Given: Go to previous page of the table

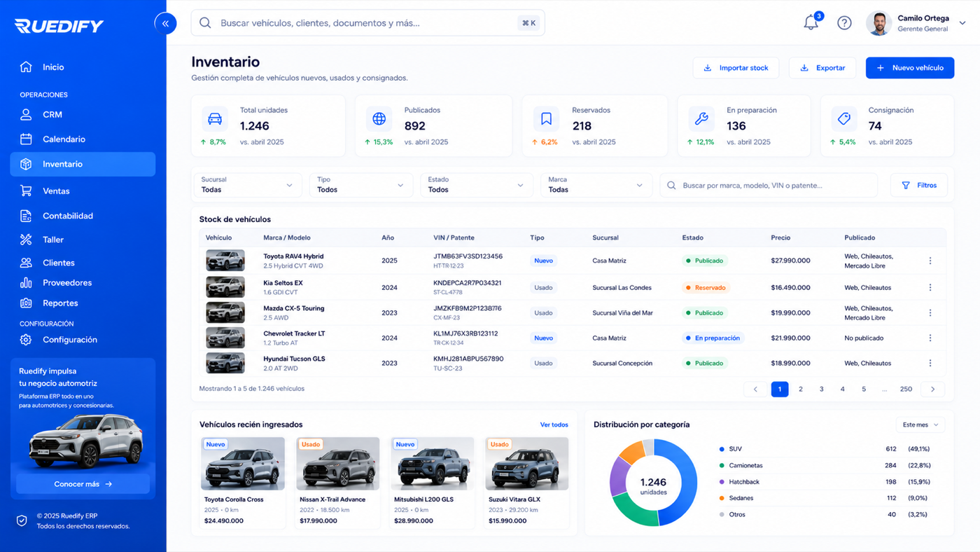Looking at the screenshot, I should click(x=755, y=389).
